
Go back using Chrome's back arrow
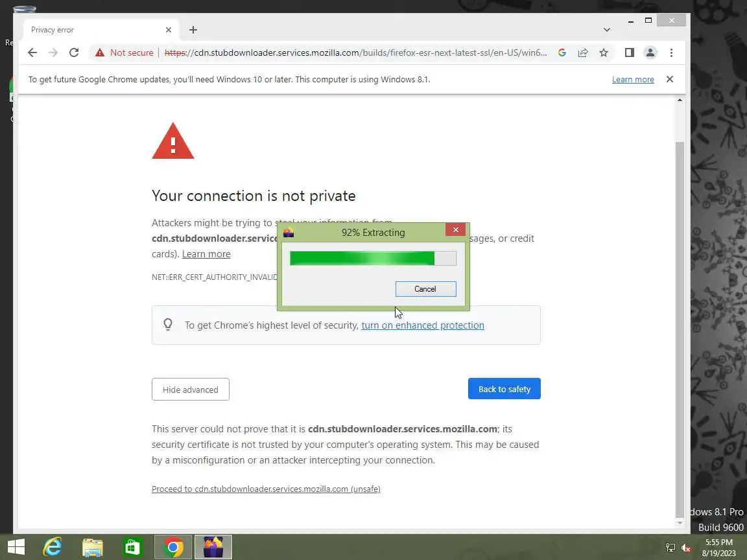(32, 53)
